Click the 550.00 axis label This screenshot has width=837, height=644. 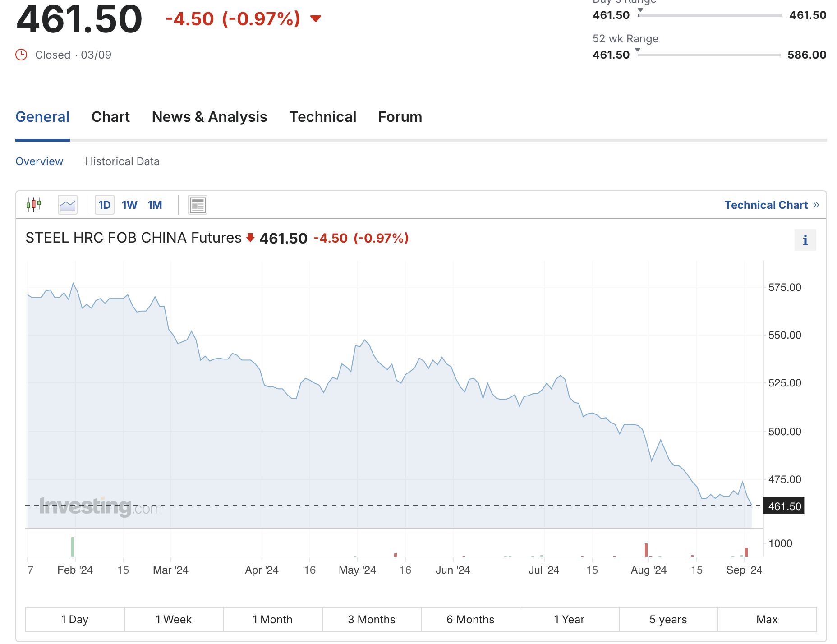tap(785, 335)
